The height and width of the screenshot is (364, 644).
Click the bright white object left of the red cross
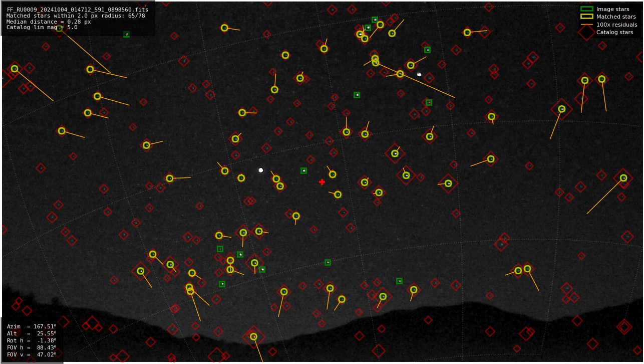click(x=261, y=170)
